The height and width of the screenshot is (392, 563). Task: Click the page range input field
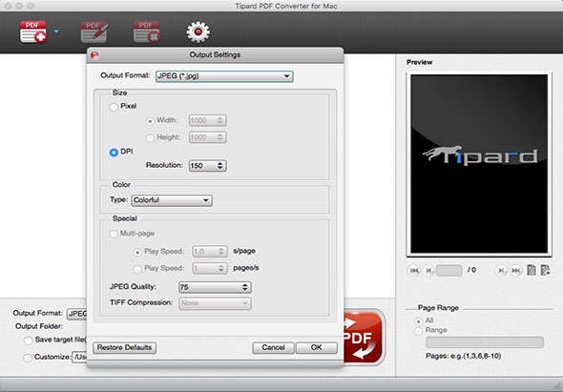485,342
